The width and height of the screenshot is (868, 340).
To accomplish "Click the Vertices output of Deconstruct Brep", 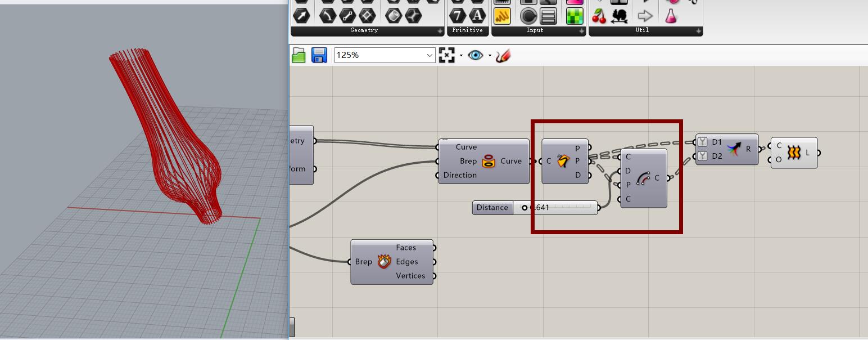I will (x=410, y=276).
